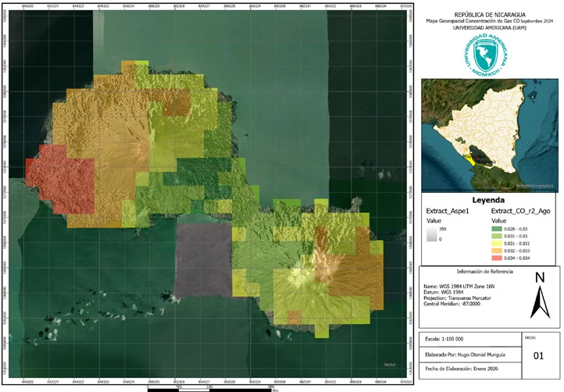Click the Información de Referencia heading
The width and height of the screenshot is (564, 392).
484,272
